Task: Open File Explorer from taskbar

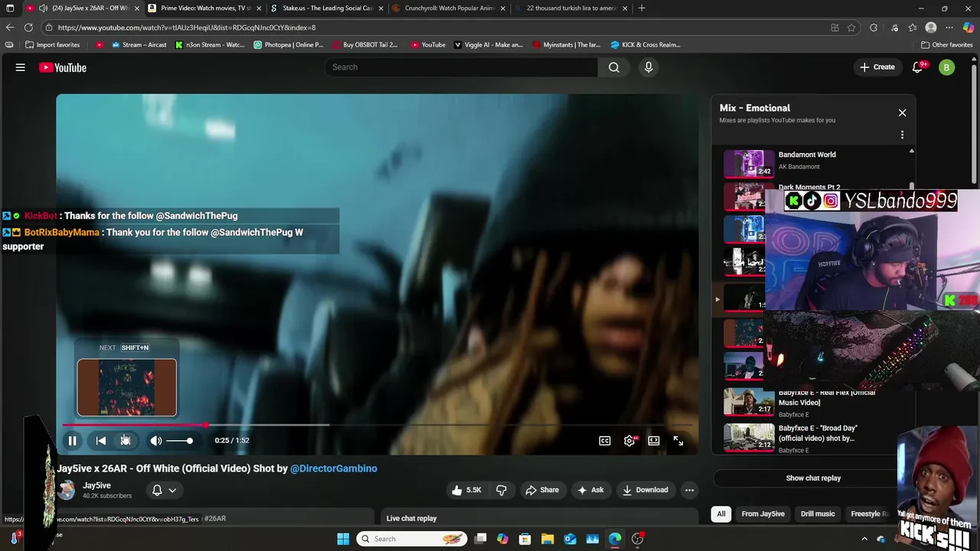Action: pos(548,539)
